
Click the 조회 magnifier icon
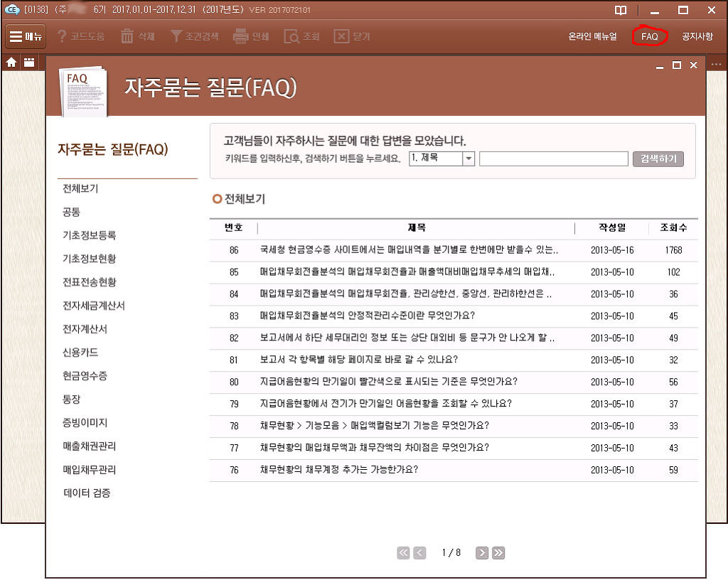pyautogui.click(x=291, y=36)
